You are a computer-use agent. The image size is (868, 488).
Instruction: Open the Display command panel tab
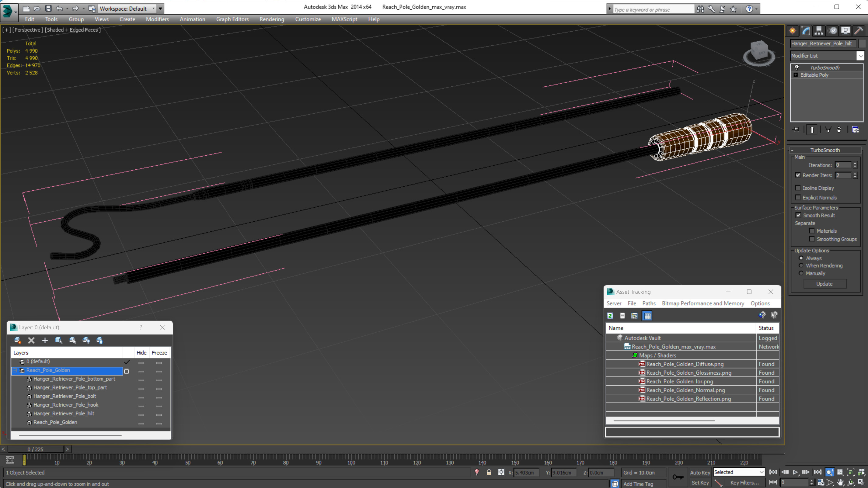[845, 31]
